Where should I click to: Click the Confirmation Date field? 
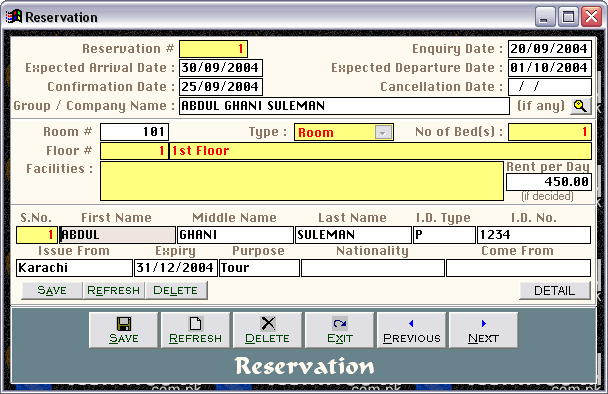click(x=221, y=87)
